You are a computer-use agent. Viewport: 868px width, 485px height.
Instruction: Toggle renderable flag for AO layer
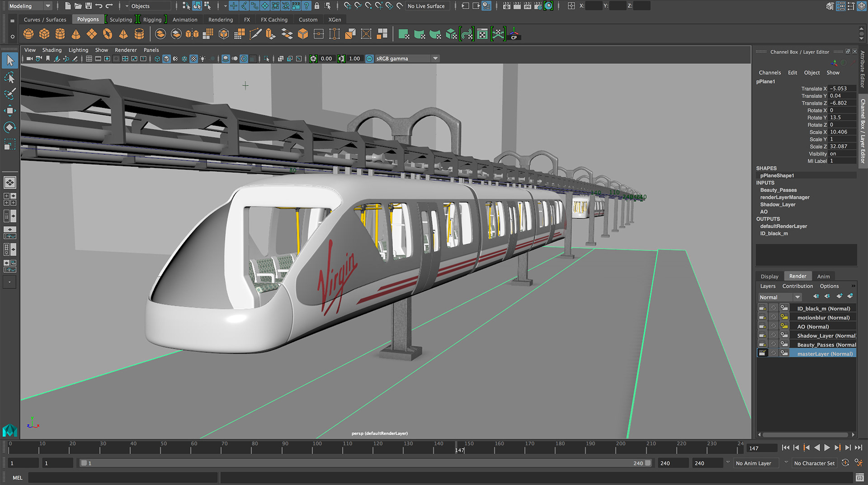(762, 326)
